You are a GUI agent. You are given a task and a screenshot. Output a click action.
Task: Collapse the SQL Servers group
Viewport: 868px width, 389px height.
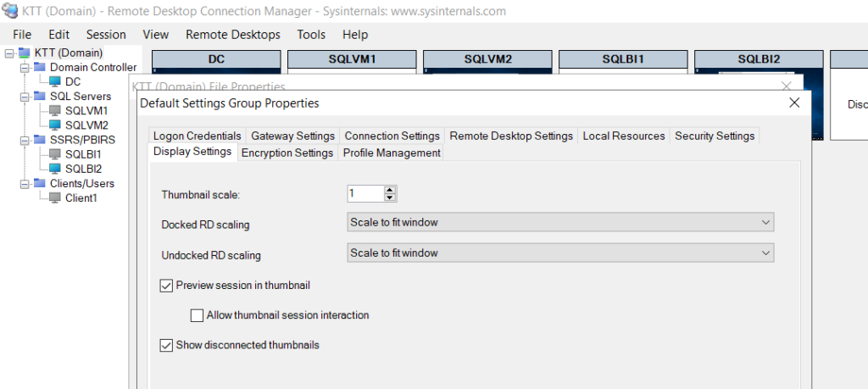click(x=24, y=97)
